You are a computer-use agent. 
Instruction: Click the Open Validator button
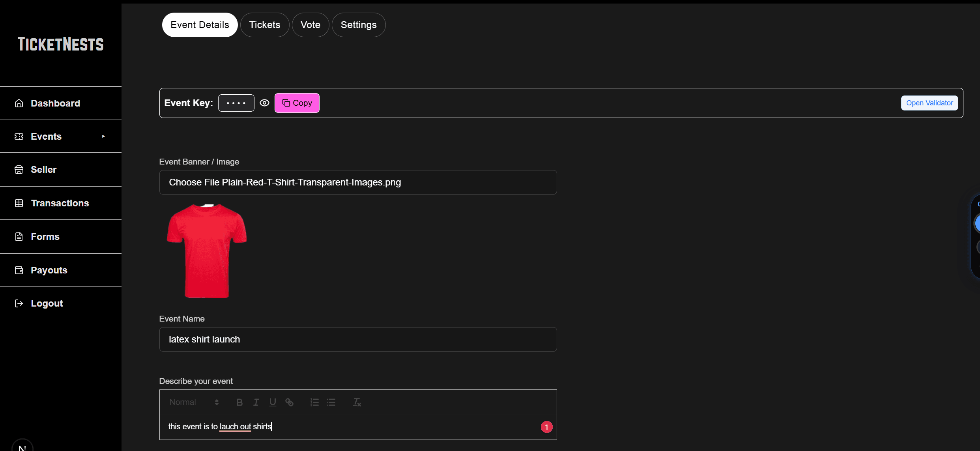[x=930, y=103]
